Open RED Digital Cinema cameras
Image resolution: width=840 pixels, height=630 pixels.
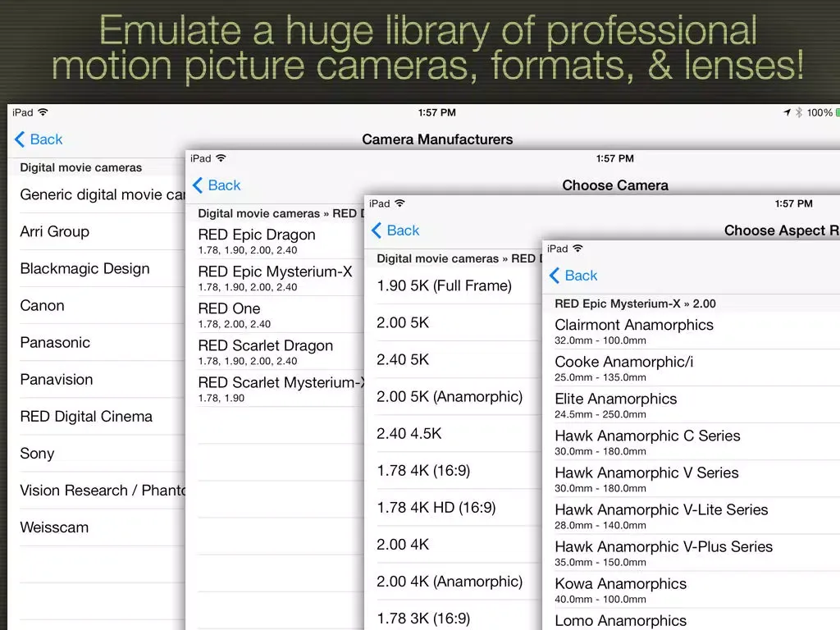(86, 416)
